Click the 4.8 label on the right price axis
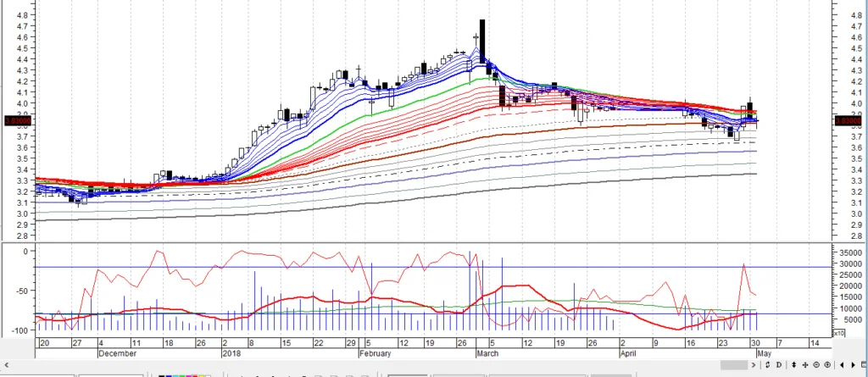The height and width of the screenshot is (377, 868). pyautogui.click(x=856, y=15)
